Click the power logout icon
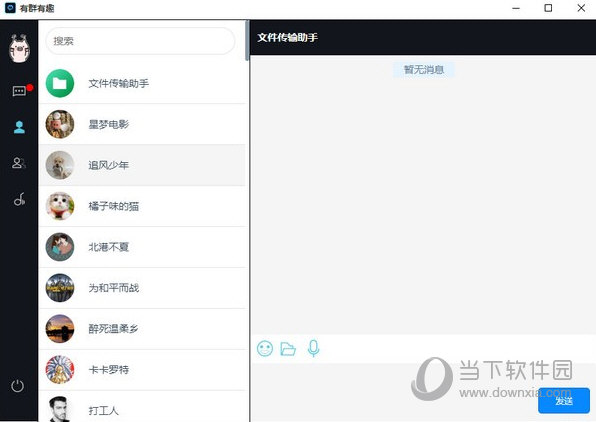Image resolution: width=596 pixels, height=422 pixels. coord(17,386)
